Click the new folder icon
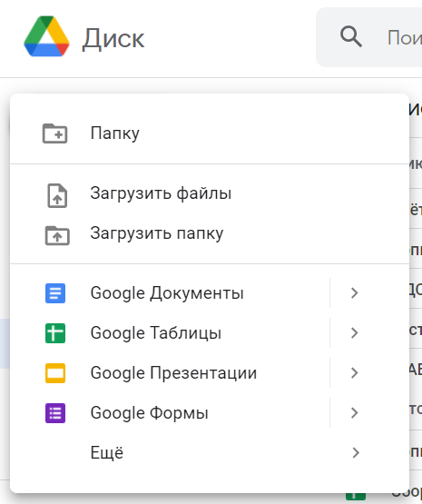Viewport: 422px width, 504px height. (55, 133)
